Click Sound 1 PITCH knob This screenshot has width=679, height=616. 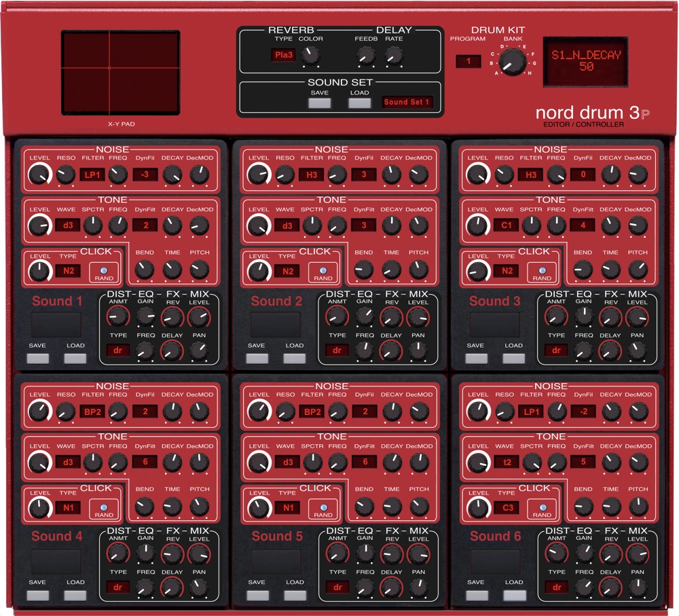click(199, 270)
